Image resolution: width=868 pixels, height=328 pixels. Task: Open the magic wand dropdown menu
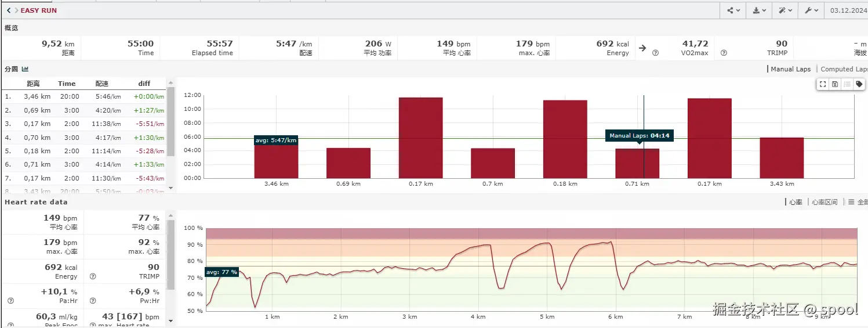click(x=785, y=10)
